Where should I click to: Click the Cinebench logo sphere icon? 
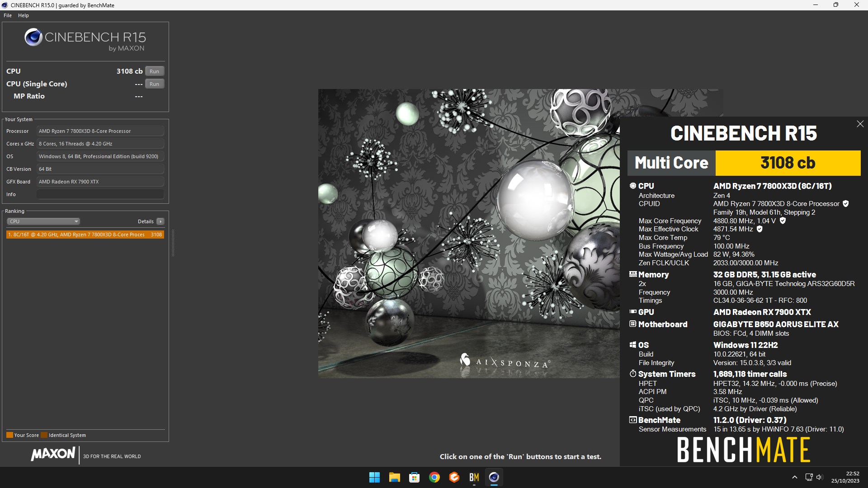point(33,37)
